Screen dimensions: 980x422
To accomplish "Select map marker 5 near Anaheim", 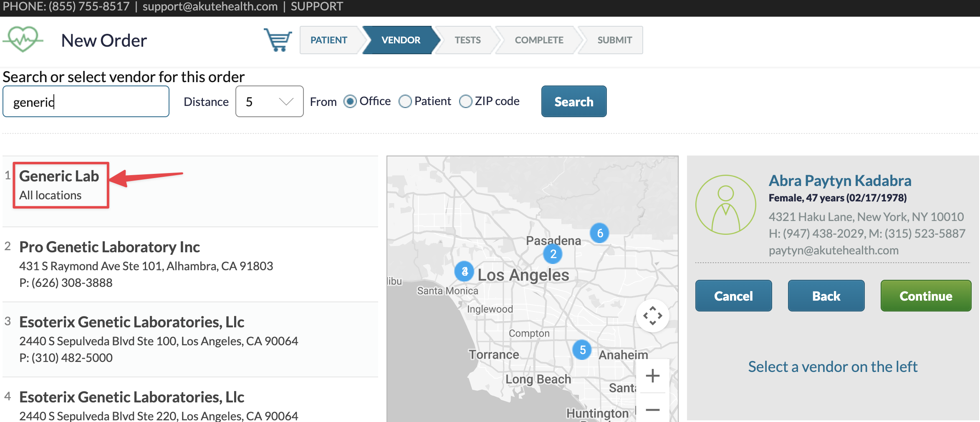I will 582,350.
